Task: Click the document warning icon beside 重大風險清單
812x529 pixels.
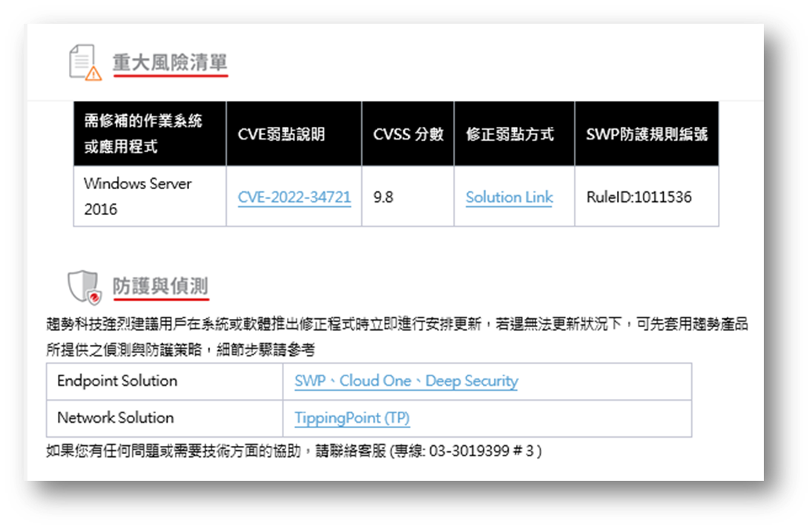Action: click(x=85, y=62)
